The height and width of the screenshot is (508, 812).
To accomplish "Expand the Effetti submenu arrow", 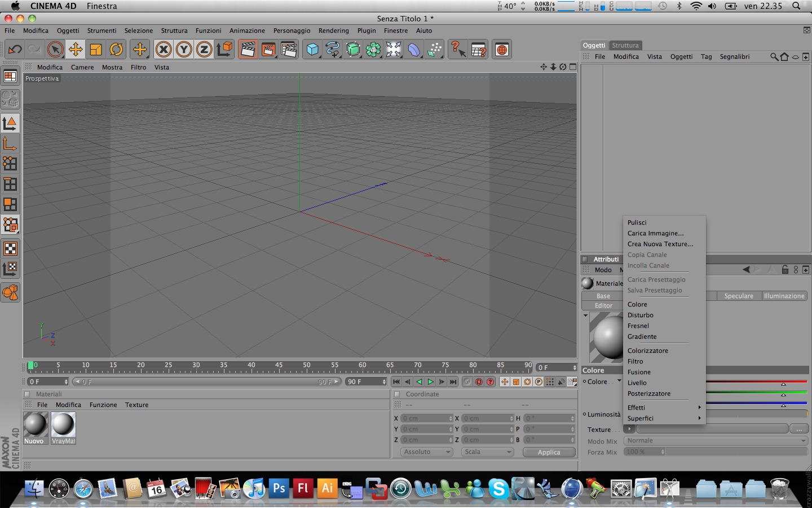I will click(x=699, y=408).
